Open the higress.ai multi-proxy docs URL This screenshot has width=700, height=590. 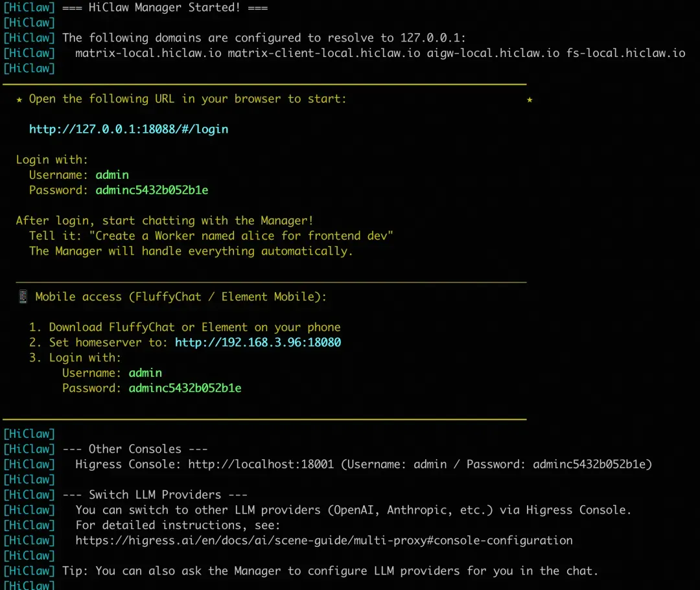(323, 541)
